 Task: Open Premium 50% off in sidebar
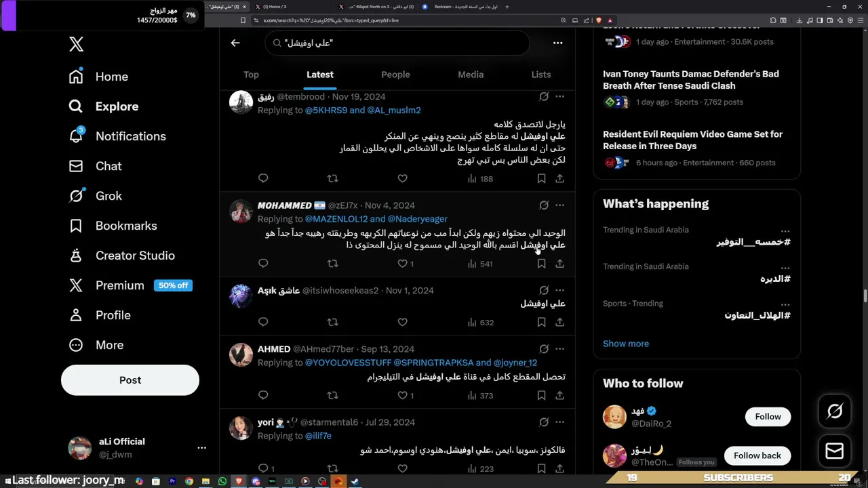coord(130,285)
